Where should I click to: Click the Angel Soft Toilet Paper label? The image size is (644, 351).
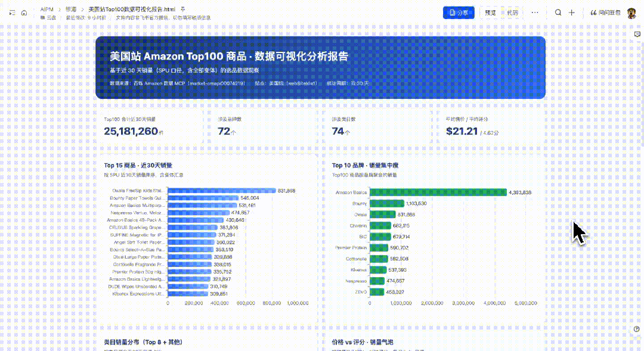coord(139,242)
